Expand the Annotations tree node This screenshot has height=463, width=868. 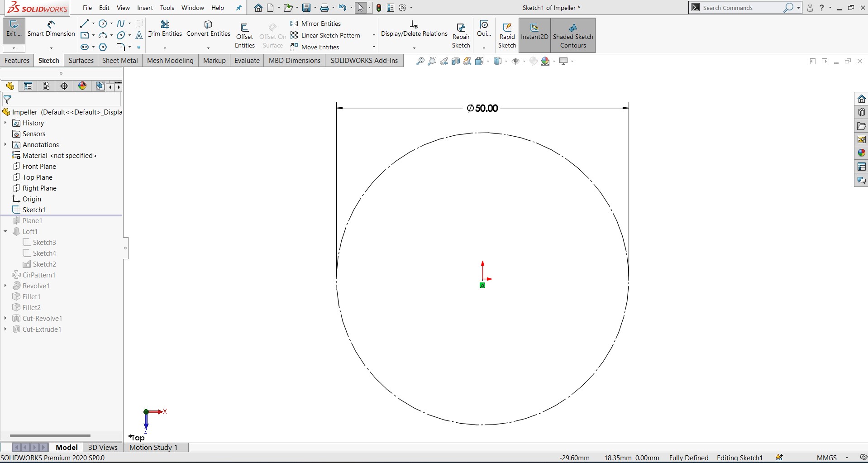(x=5, y=144)
